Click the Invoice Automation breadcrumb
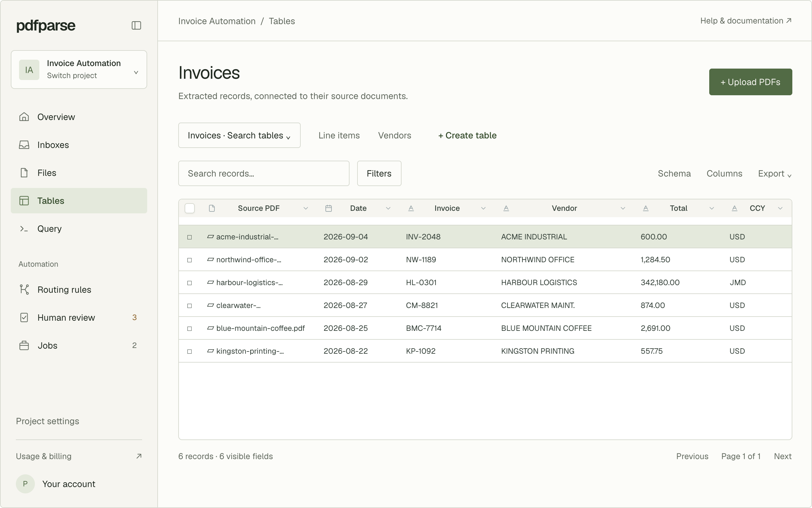Screen dimensions: 812x508 pos(217,21)
